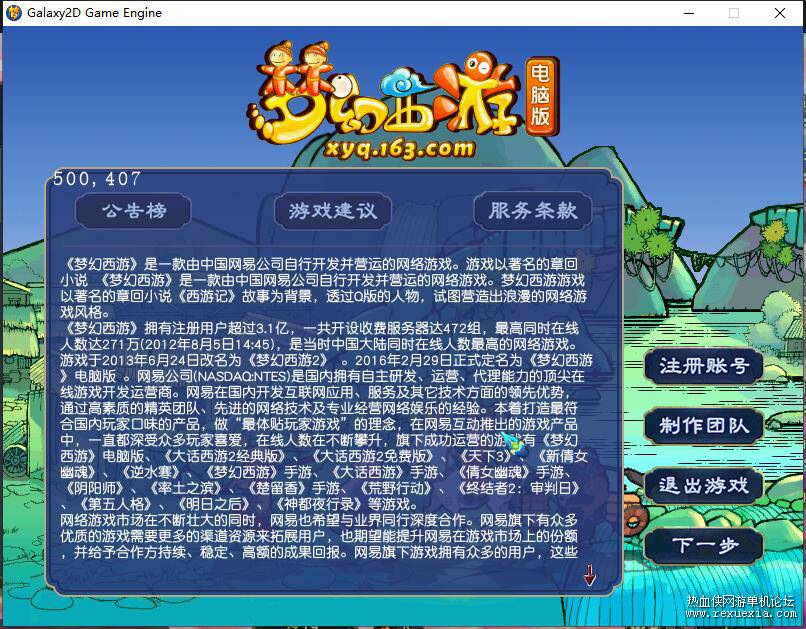Click the Galaxy2D Game Engine title text

pyautogui.click(x=95, y=13)
